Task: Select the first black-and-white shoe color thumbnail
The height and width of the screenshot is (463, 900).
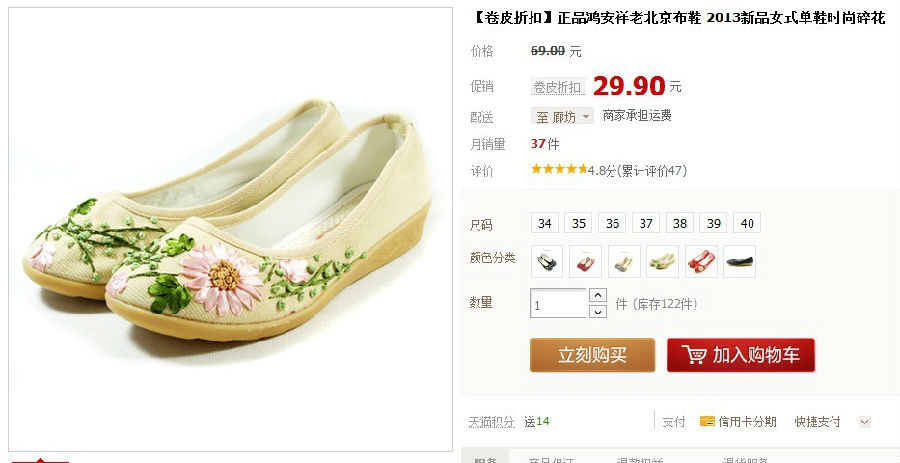Action: pos(547,262)
